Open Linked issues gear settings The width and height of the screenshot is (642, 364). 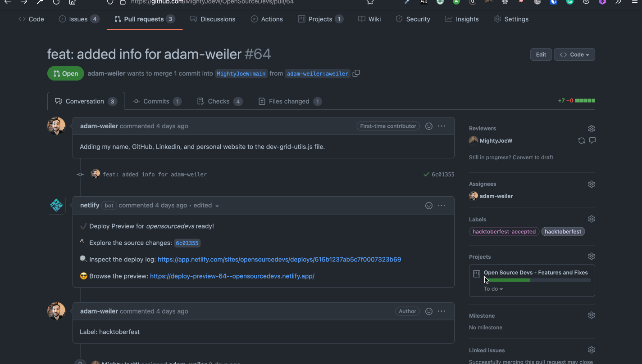click(592, 350)
